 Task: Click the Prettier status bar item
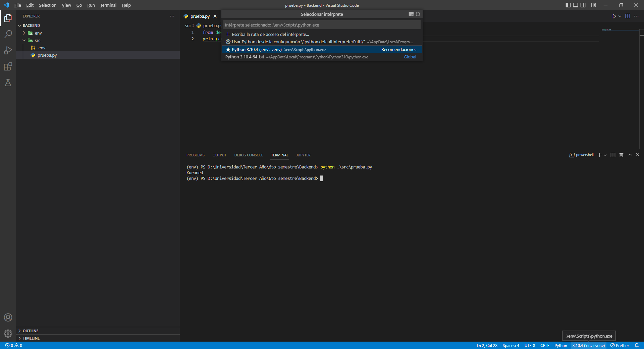coord(620,345)
